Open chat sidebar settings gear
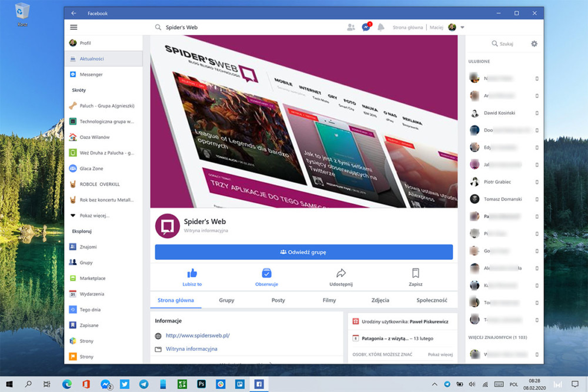The image size is (588, 392). (534, 44)
